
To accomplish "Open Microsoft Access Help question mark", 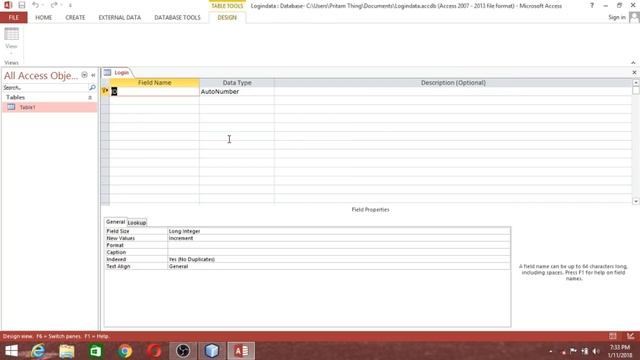I will pos(592,5).
